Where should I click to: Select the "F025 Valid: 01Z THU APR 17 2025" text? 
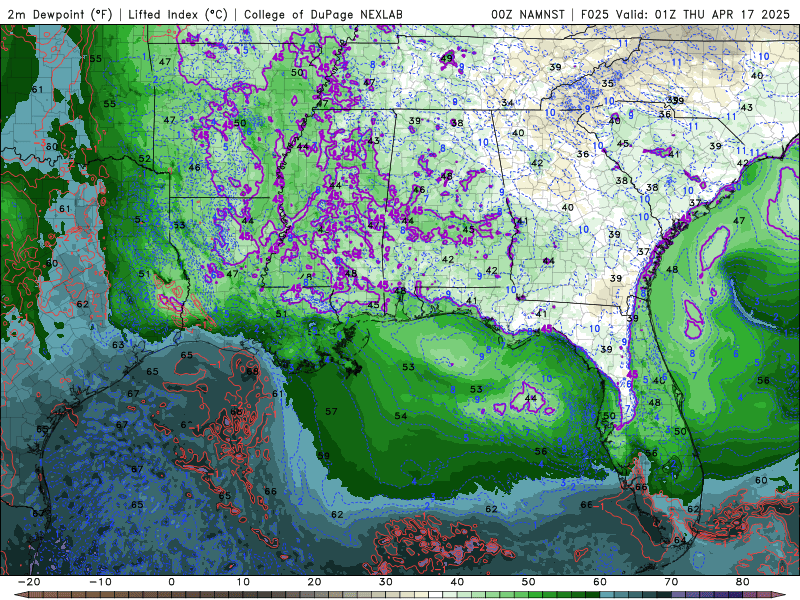[x=685, y=15]
